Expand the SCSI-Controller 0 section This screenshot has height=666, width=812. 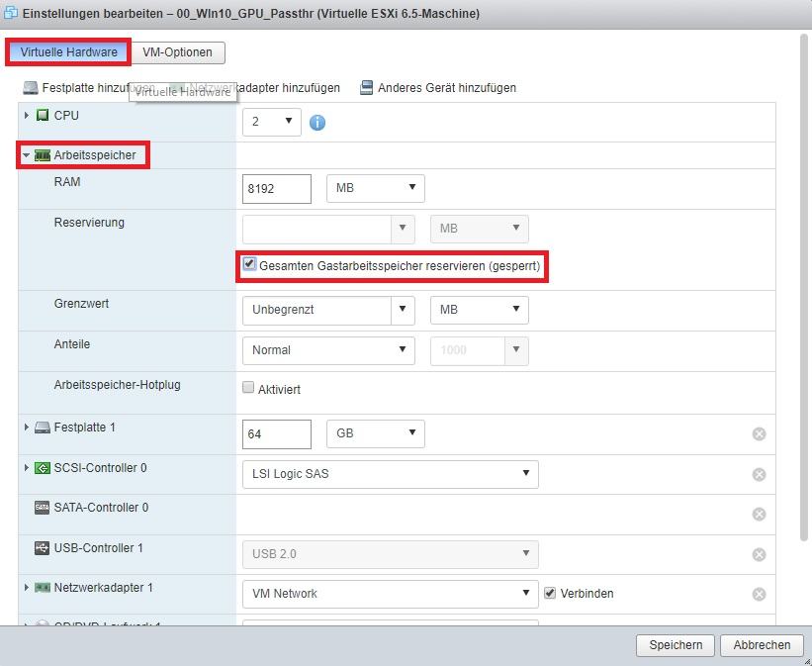click(27, 467)
